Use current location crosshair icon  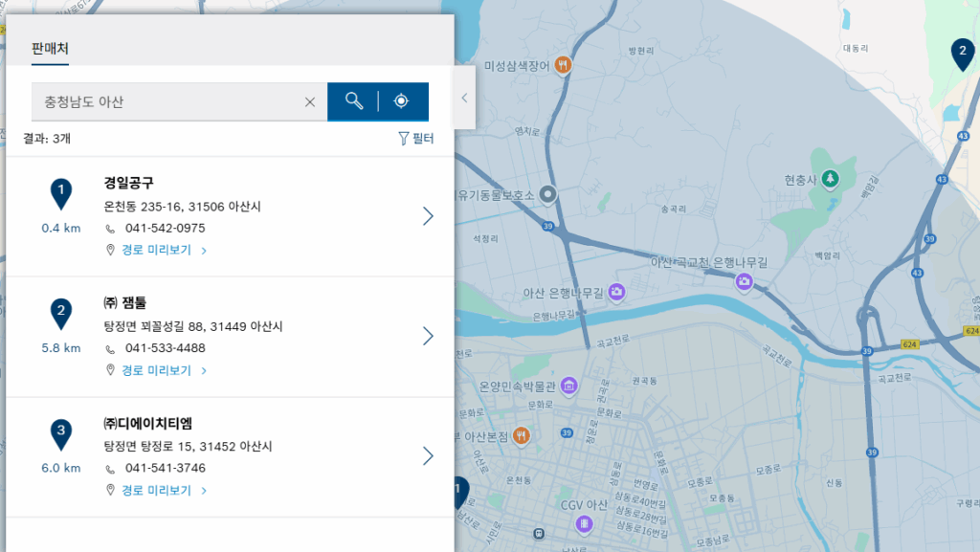(x=401, y=101)
